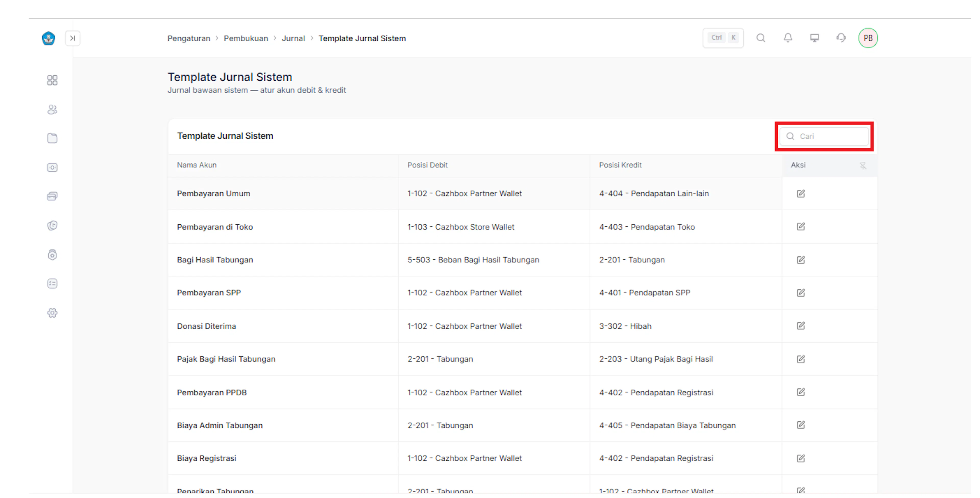This screenshot has height=498, width=980.
Task: Go to the Pembukuan breadcrumb
Action: (x=246, y=39)
